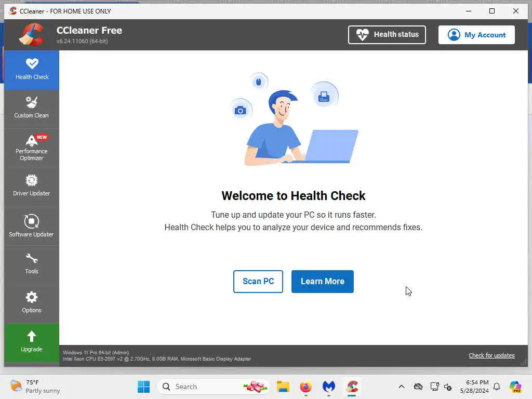Click the Windows 11 Pro 64-bit system info text
532x399 pixels.
tap(96, 353)
